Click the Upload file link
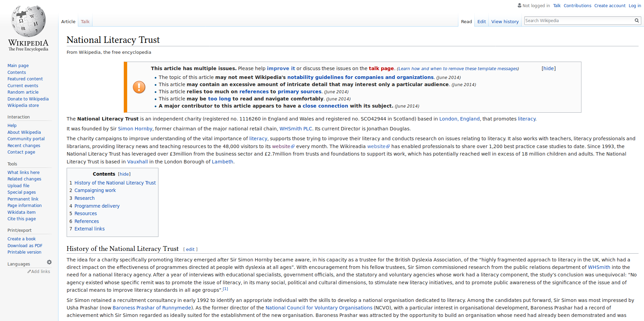This screenshot has width=644, height=321. tap(18, 186)
